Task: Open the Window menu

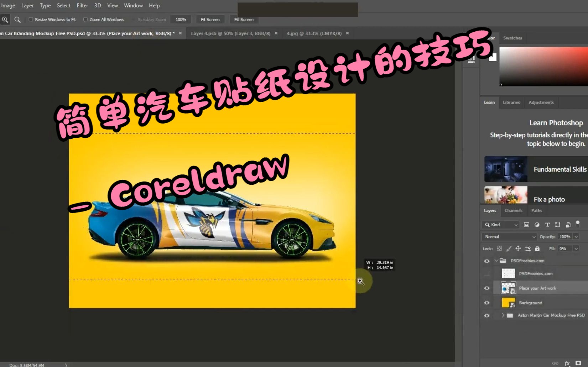Action: tap(133, 5)
